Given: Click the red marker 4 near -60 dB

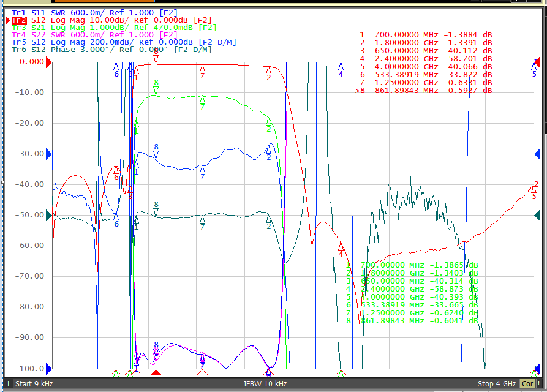Looking at the screenshot, I should click(x=341, y=250).
